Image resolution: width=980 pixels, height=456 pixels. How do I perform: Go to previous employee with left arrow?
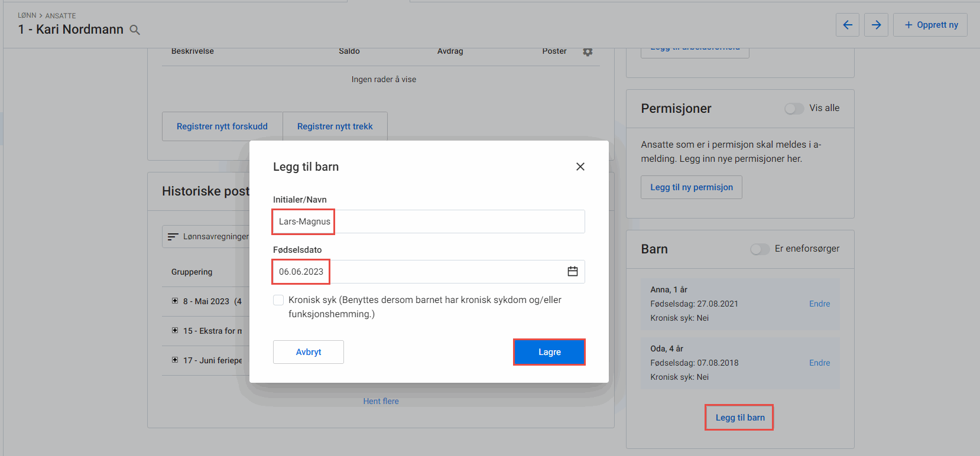847,25
